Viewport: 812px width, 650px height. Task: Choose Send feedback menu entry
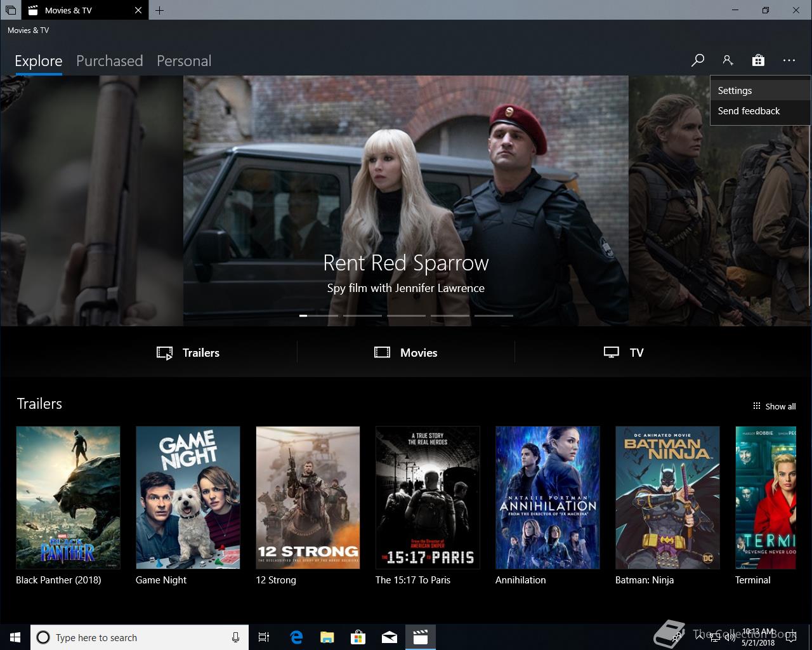761,111
